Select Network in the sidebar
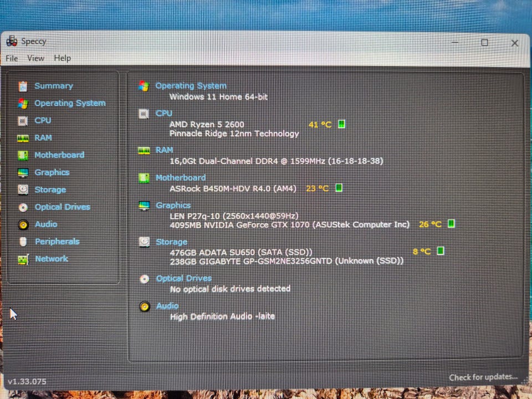This screenshot has width=532, height=399. point(52,259)
